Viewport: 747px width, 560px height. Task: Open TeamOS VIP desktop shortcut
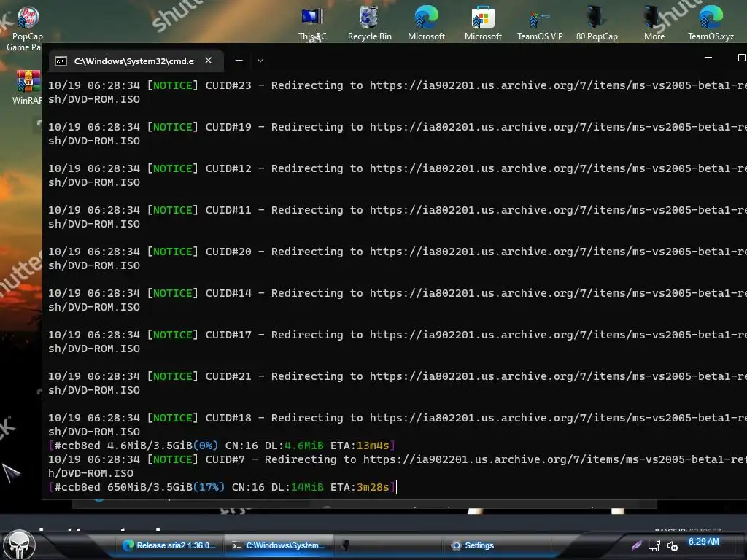(540, 24)
